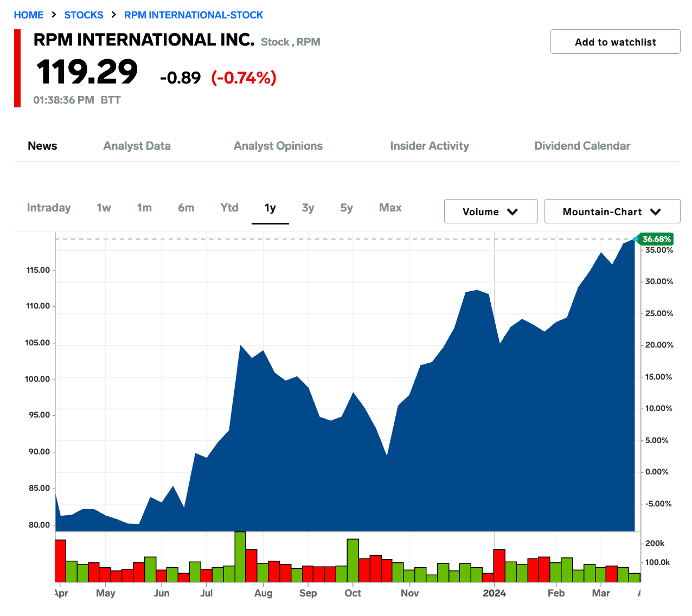
Task: Open the Analyst Opinions tab
Action: tap(278, 146)
